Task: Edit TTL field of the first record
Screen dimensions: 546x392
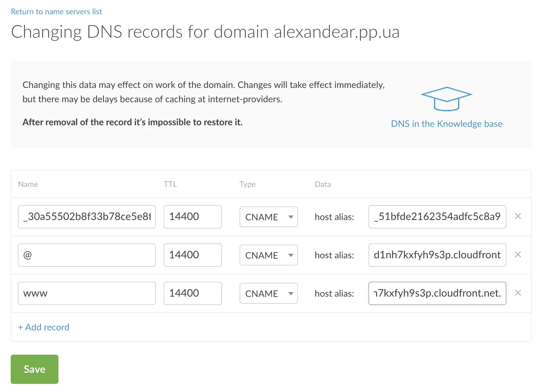Action: 192,217
